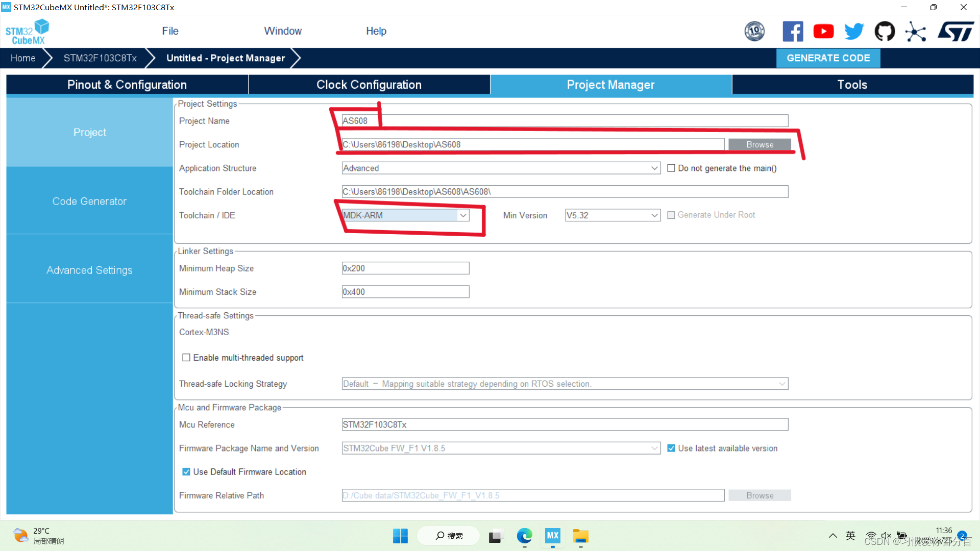Open the Min Version dropdown
The width and height of the screenshot is (980, 551).
tap(654, 215)
